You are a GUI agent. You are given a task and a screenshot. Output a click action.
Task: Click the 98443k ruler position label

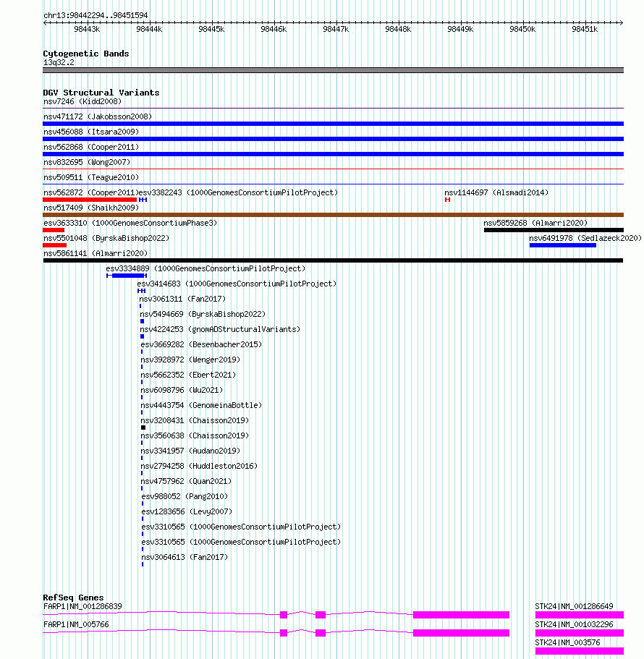[87, 29]
